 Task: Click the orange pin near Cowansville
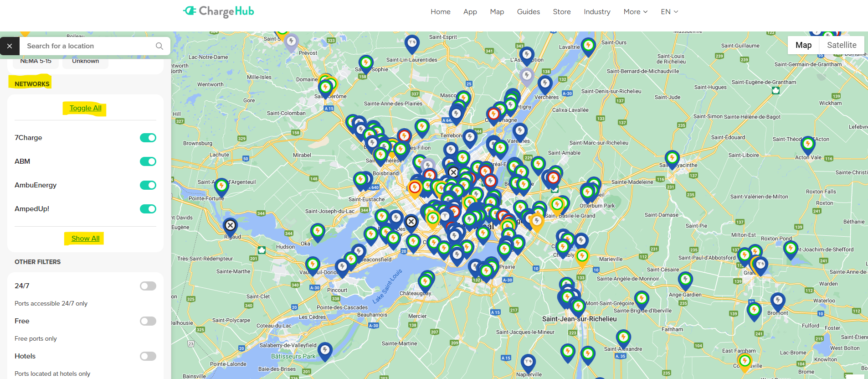pyautogui.click(x=745, y=363)
